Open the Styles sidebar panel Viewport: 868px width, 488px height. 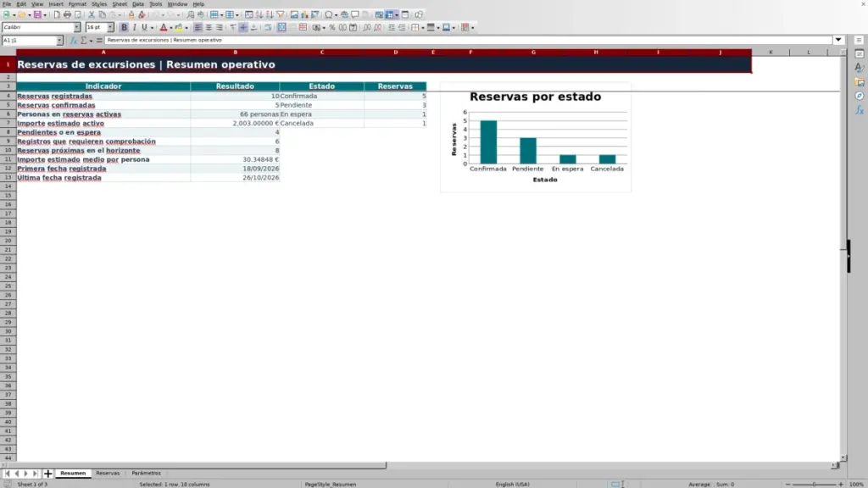[860, 68]
